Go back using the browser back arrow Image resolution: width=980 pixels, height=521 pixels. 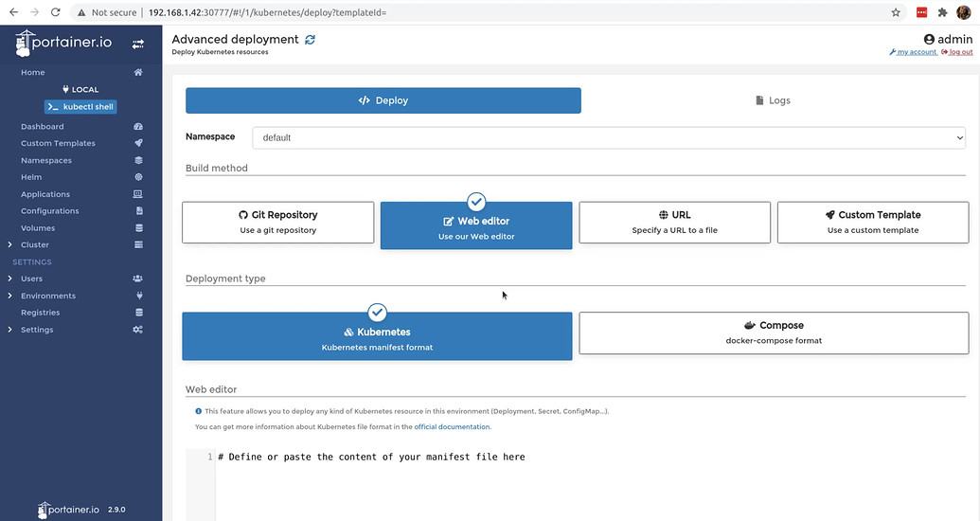click(x=13, y=12)
